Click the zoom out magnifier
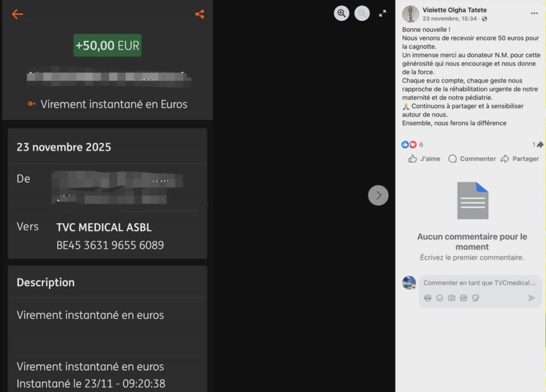The image size is (546, 392). tap(362, 13)
